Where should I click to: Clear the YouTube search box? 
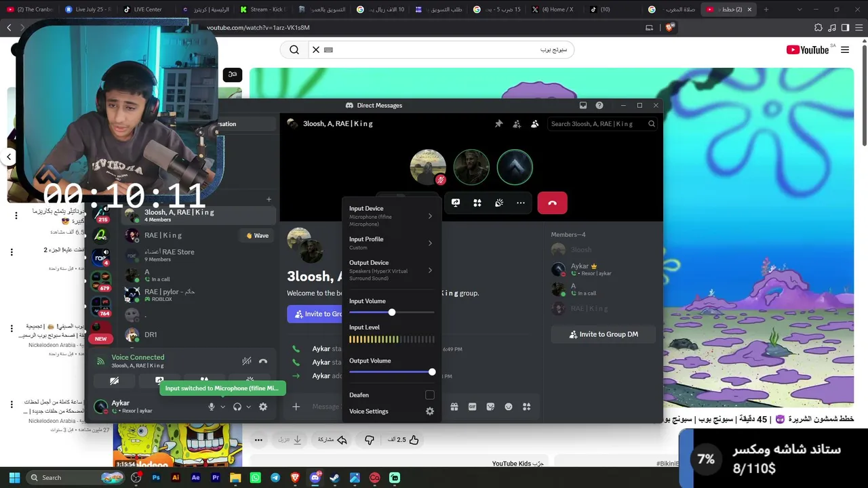(x=315, y=49)
